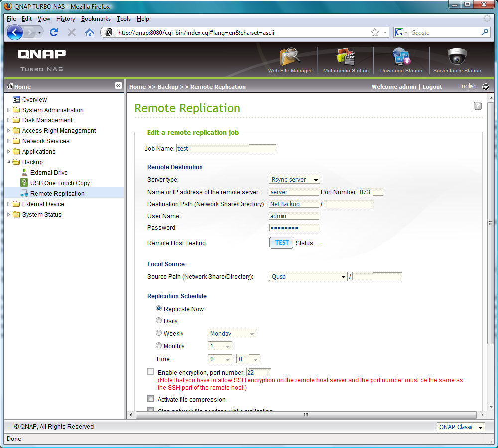The image size is (498, 448).
Task: Click the Firefox back arrow button
Action: [14, 32]
